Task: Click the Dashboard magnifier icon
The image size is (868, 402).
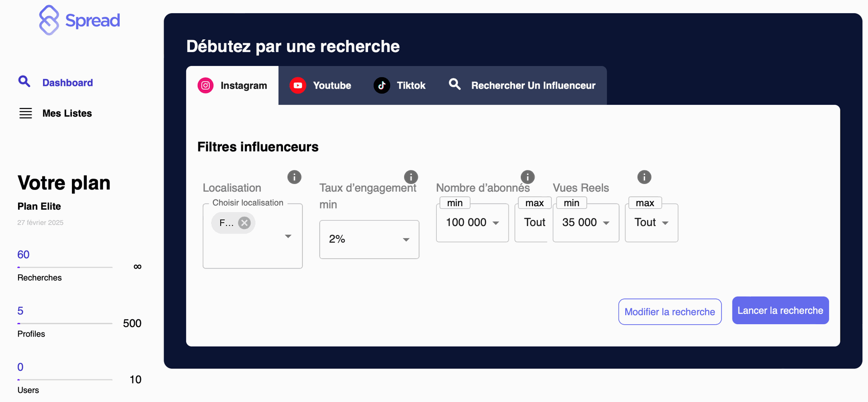Action: (x=24, y=81)
